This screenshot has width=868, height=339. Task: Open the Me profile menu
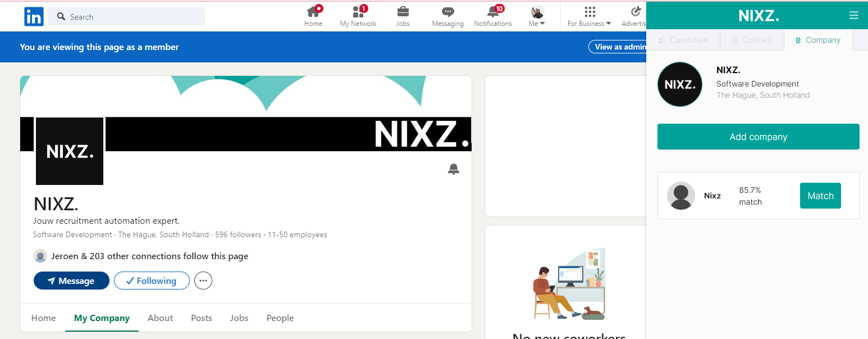click(x=537, y=16)
